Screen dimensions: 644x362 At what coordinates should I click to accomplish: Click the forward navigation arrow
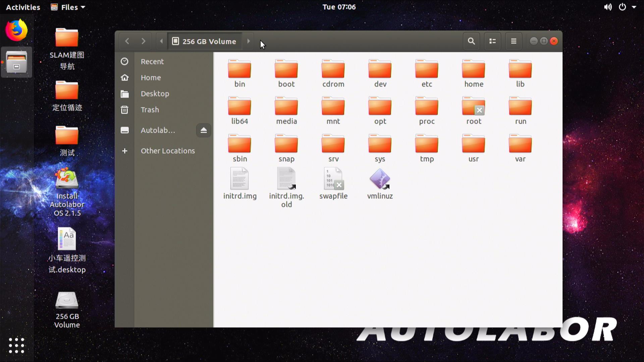click(143, 41)
